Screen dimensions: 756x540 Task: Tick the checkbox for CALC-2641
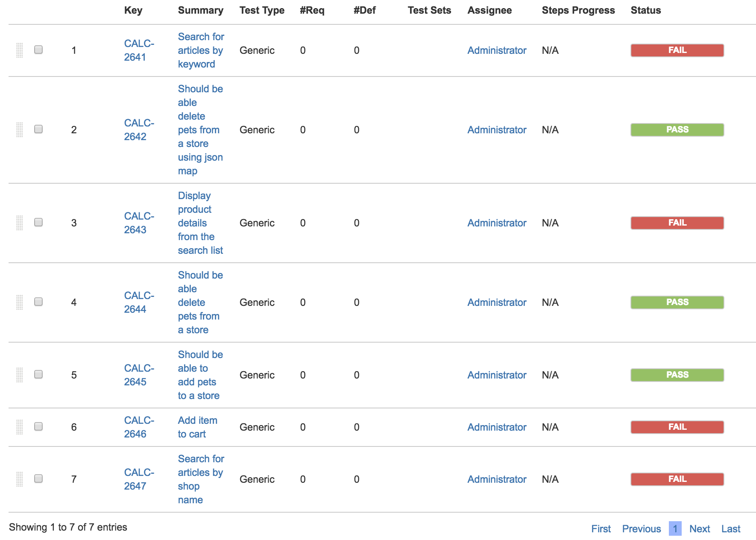pos(38,50)
